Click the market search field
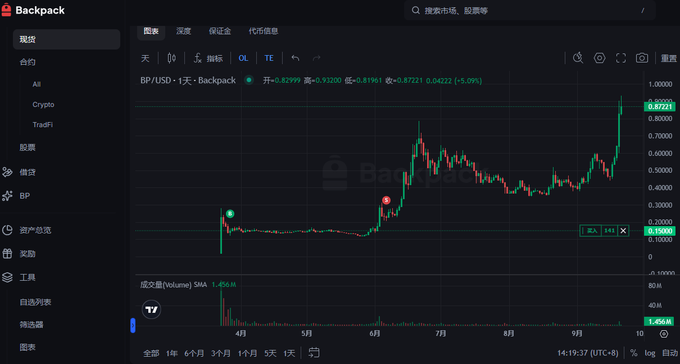The width and height of the screenshot is (680, 364). click(530, 10)
